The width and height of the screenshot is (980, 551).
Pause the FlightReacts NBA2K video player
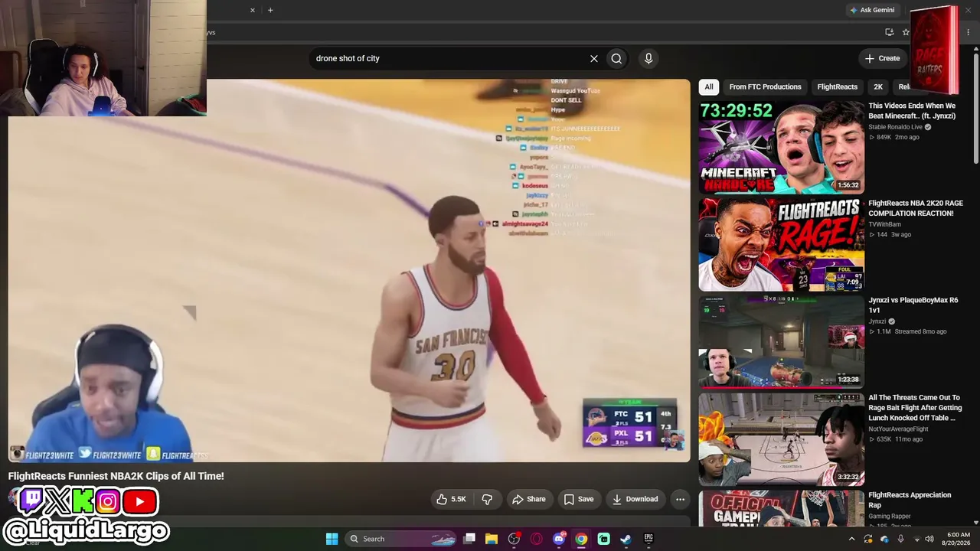[x=349, y=270]
